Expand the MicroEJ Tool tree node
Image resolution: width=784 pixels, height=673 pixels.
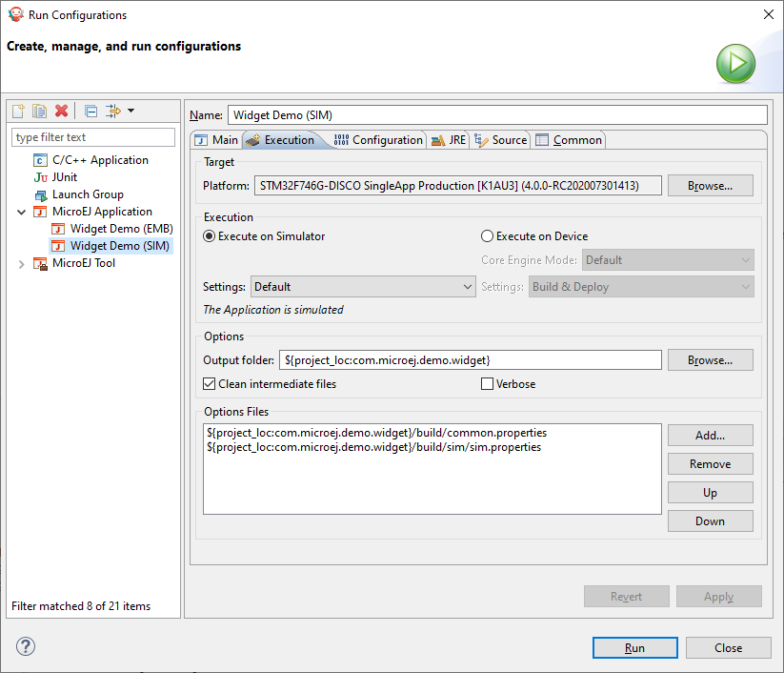pyautogui.click(x=21, y=263)
